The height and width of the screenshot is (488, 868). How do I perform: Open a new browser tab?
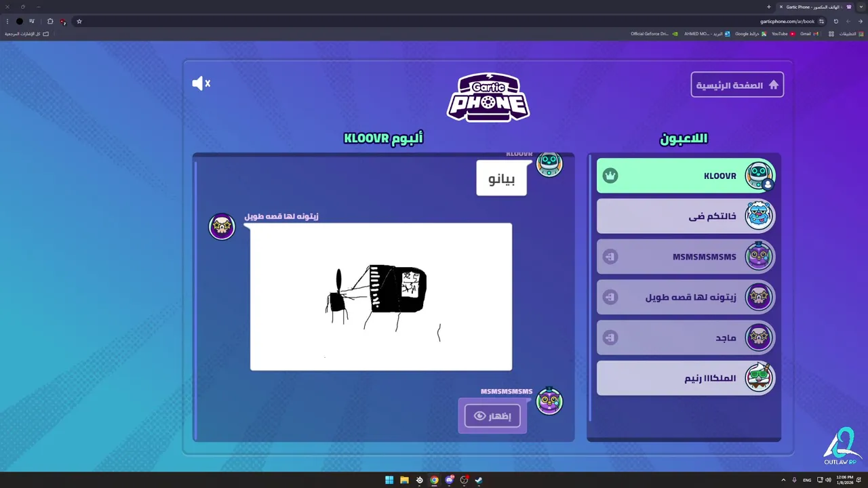(x=768, y=7)
